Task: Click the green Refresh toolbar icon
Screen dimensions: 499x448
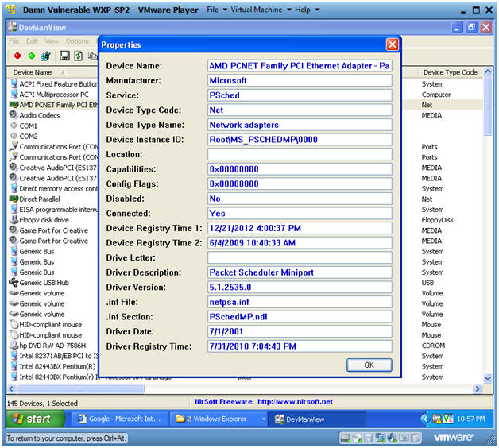Action: (x=79, y=56)
